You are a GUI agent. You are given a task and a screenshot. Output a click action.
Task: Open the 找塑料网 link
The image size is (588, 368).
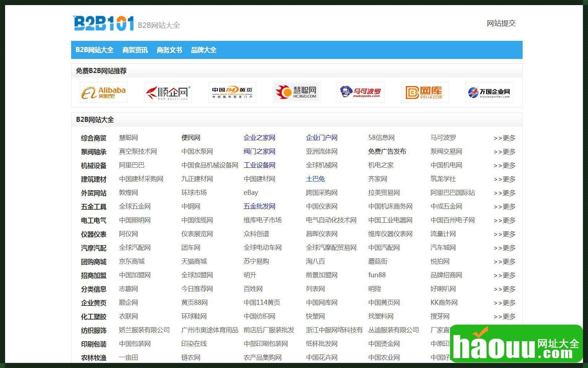pos(381,316)
